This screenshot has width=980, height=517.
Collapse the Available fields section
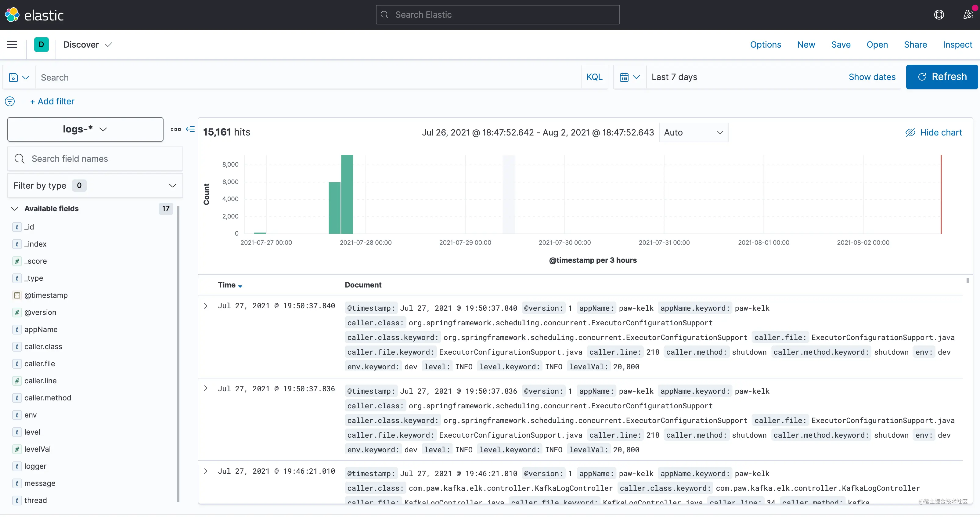[14, 208]
